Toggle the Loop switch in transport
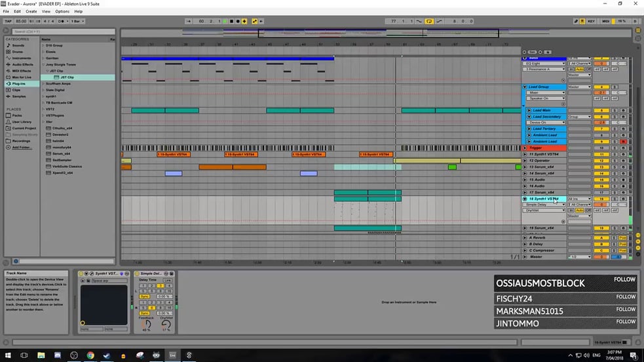Screen dimensions: 644x362 click(429, 21)
